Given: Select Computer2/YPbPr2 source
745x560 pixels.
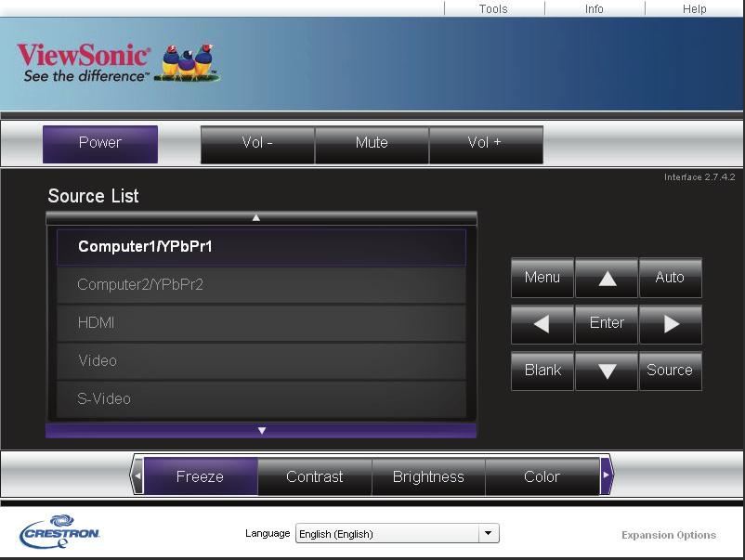Looking at the screenshot, I should coord(261,285).
